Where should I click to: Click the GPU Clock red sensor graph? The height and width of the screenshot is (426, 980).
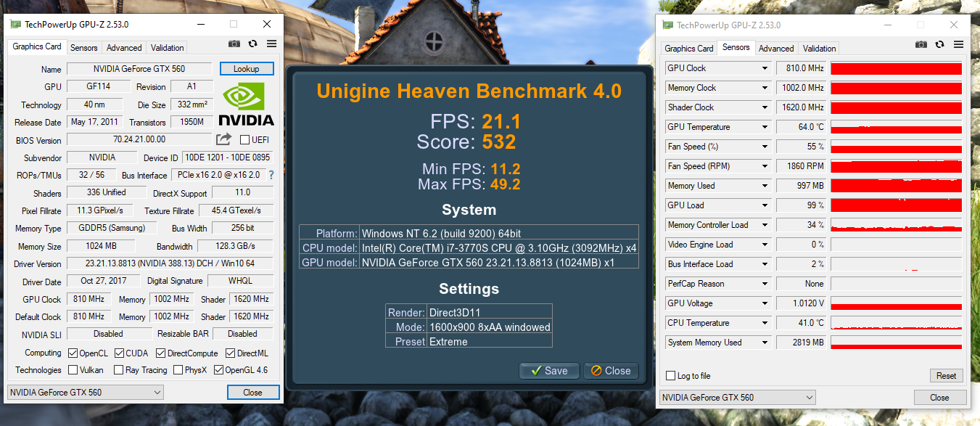pos(896,68)
